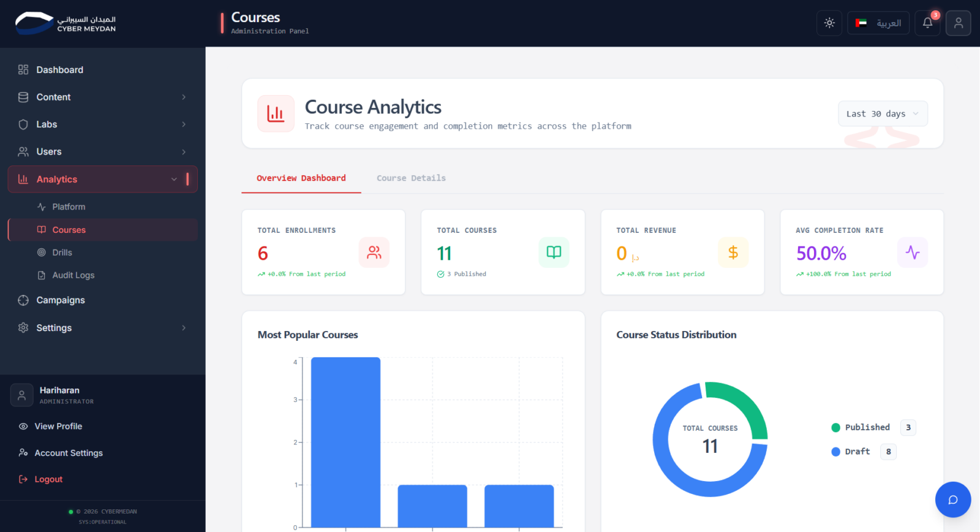Switch language to العربية
980x532 pixels.
[x=878, y=23]
